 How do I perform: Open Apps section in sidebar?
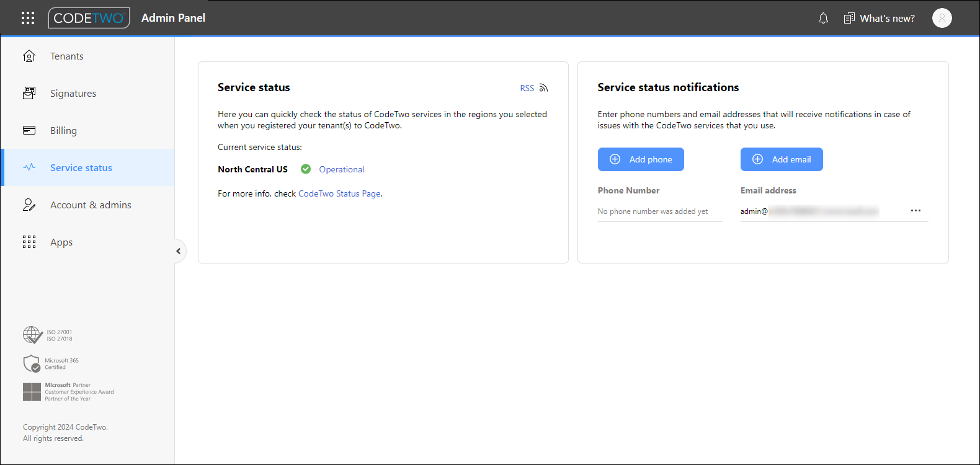88,242
